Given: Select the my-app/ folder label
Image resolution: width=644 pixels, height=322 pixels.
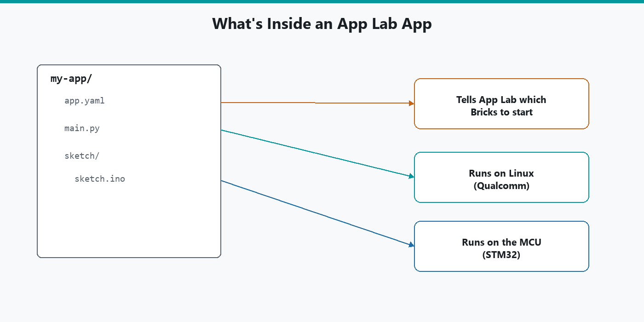Looking at the screenshot, I should (x=71, y=79).
